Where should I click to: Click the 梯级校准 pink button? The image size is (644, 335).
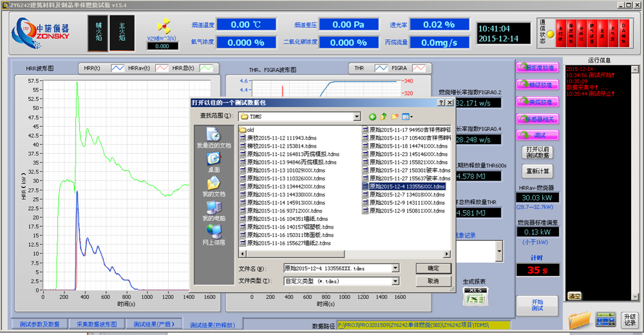click(x=537, y=84)
